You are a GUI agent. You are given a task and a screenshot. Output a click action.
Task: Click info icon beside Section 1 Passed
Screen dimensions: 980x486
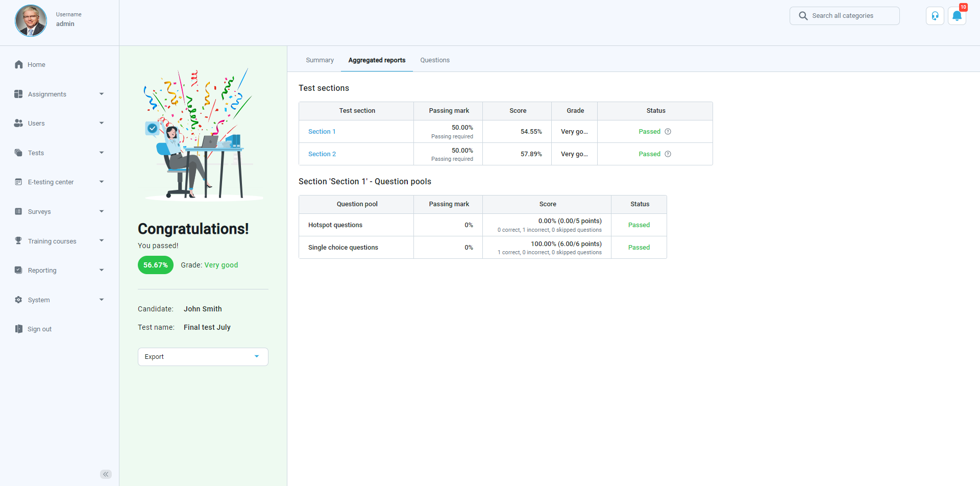pyautogui.click(x=668, y=132)
